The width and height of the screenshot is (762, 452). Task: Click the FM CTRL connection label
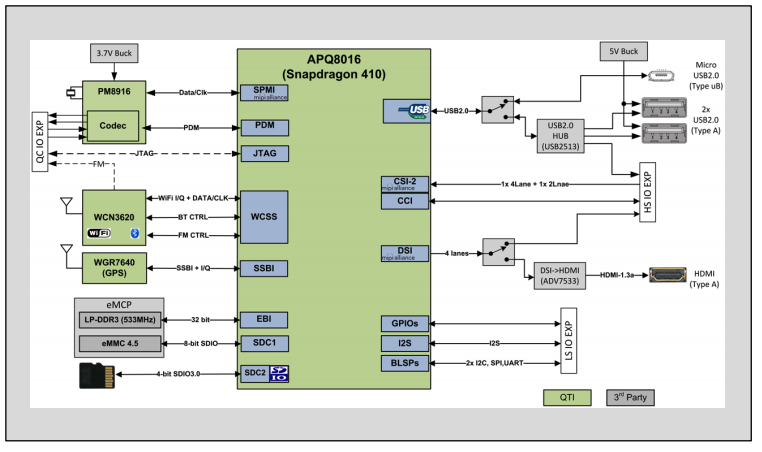pos(193,235)
